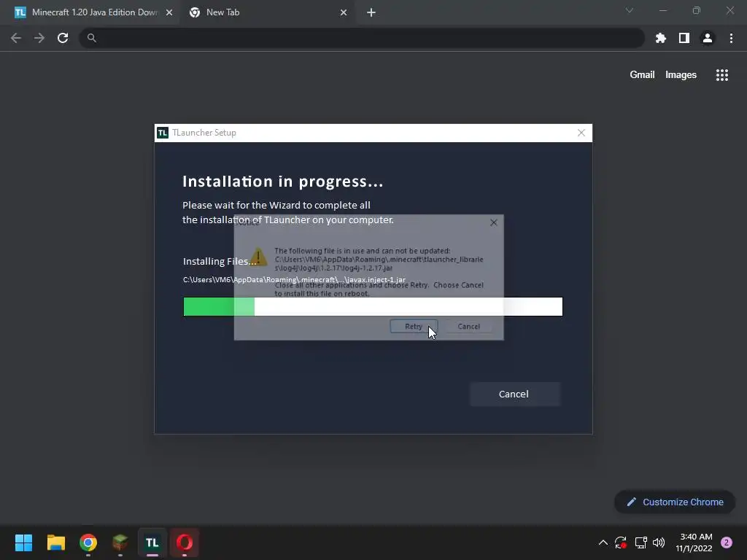The height and width of the screenshot is (560, 747).
Task: Open File Explorer from taskbar
Action: click(55, 542)
